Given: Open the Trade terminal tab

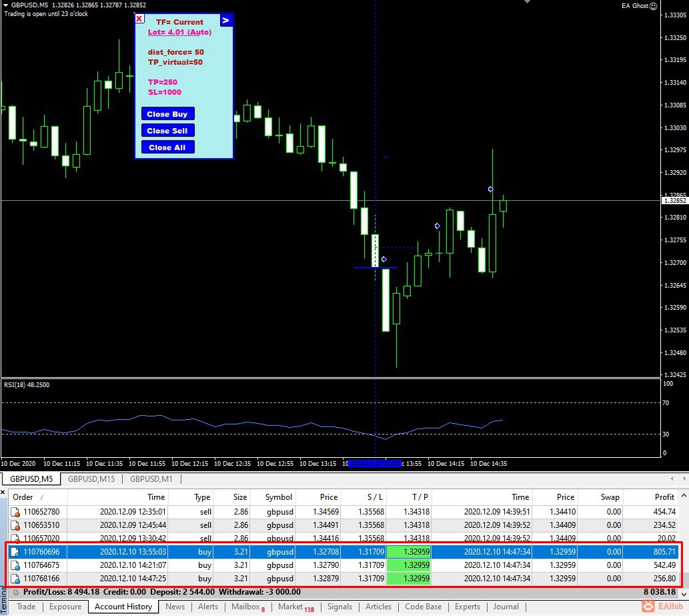Looking at the screenshot, I should tap(26, 607).
